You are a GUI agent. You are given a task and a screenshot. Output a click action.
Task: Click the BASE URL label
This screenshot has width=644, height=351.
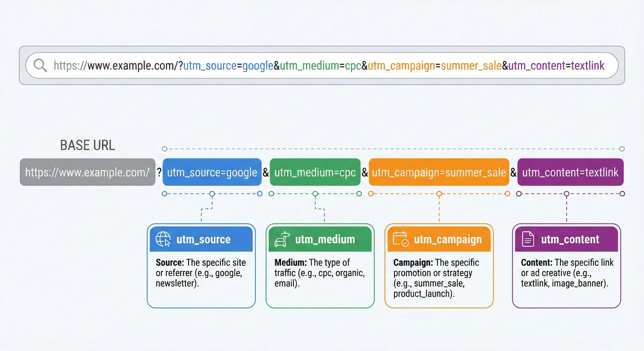coord(88,145)
